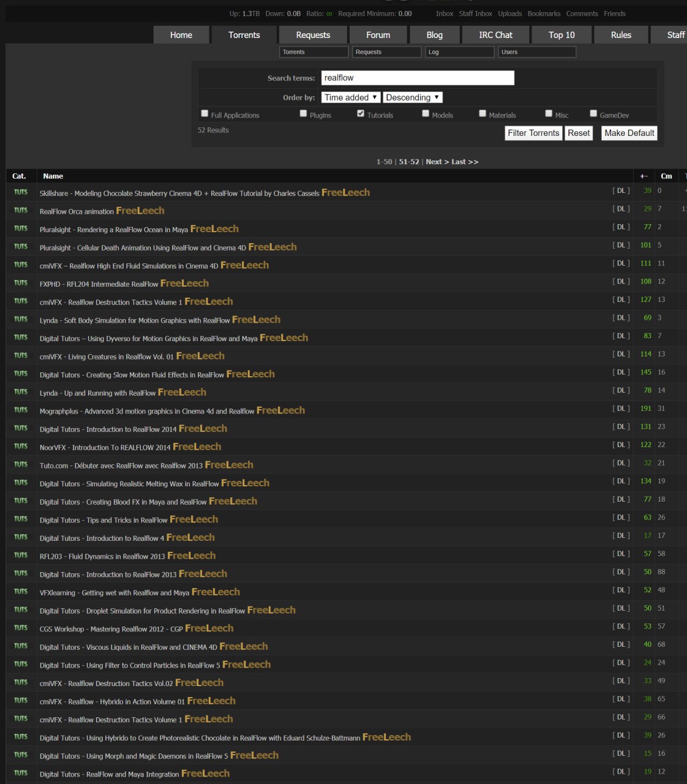Click TUTS icon for Realflow Hybrido in Action Volume 01
The image size is (687, 784).
point(21,700)
